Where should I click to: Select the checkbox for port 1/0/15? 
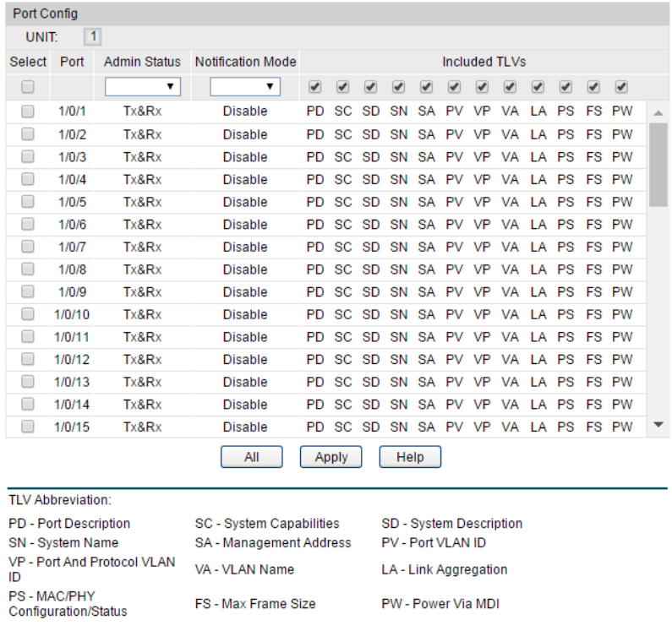click(x=28, y=427)
